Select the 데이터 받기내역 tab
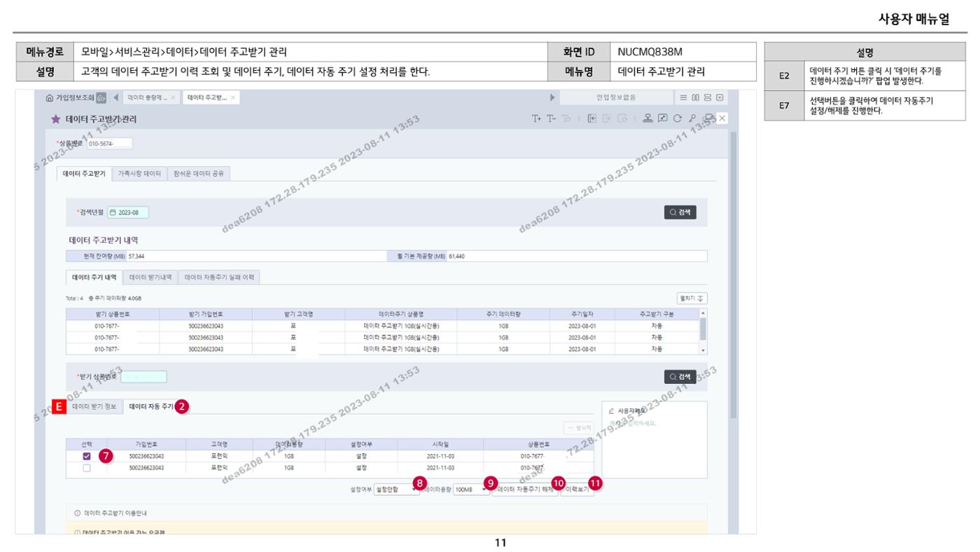This screenshot has height=552, width=980. pyautogui.click(x=151, y=277)
